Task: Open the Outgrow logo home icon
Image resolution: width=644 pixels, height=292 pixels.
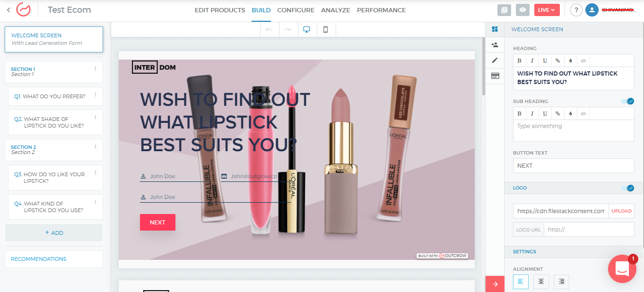Action: 23,10
